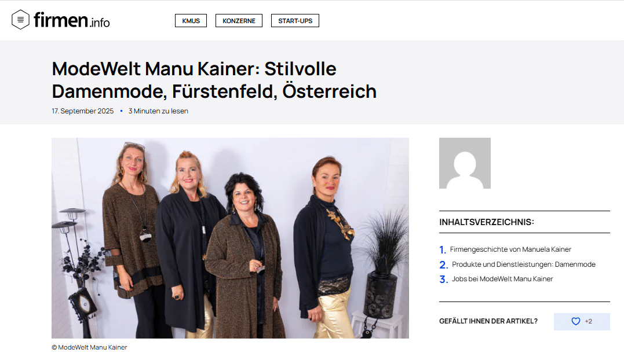Open the hexagon hamburger menu icon
Image resolution: width=624 pixels, height=364 pixels.
coord(20,20)
